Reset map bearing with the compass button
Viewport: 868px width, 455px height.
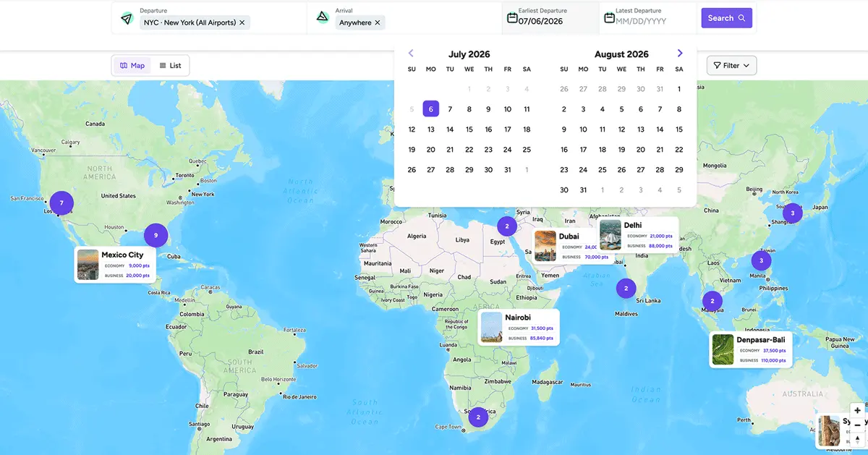pos(857,439)
